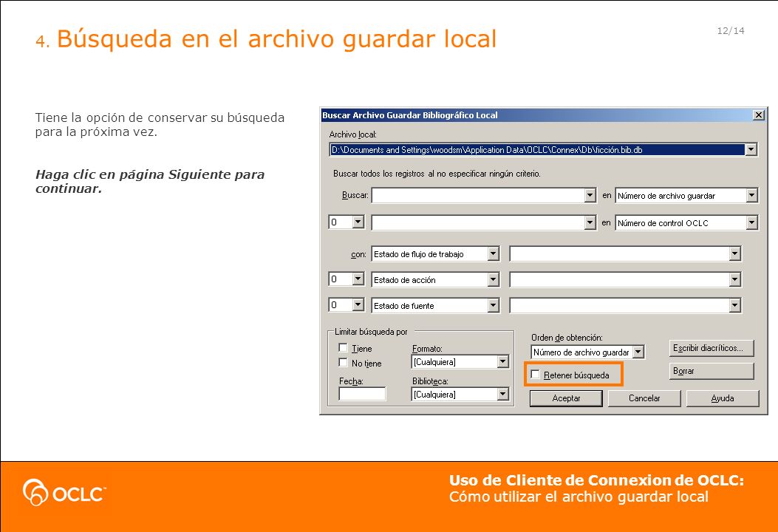Image resolution: width=778 pixels, height=532 pixels.
Task: Open boolean operator dropdown beside second search field
Action: pos(358,222)
